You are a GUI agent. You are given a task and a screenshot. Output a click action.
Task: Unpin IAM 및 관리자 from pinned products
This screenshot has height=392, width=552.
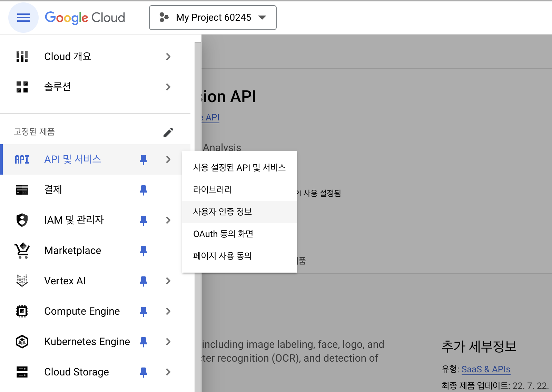[x=144, y=220]
